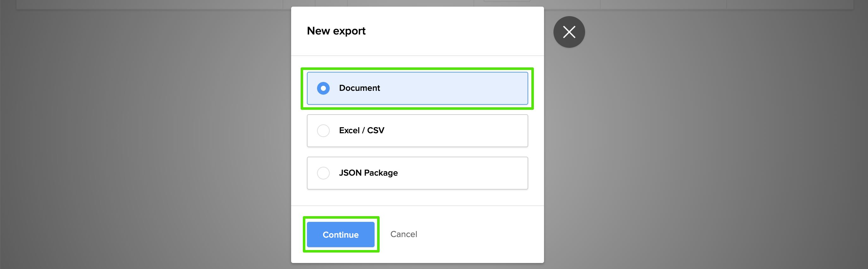The height and width of the screenshot is (269, 868).
Task: Dismiss the dialog via Cancel text
Action: (403, 234)
